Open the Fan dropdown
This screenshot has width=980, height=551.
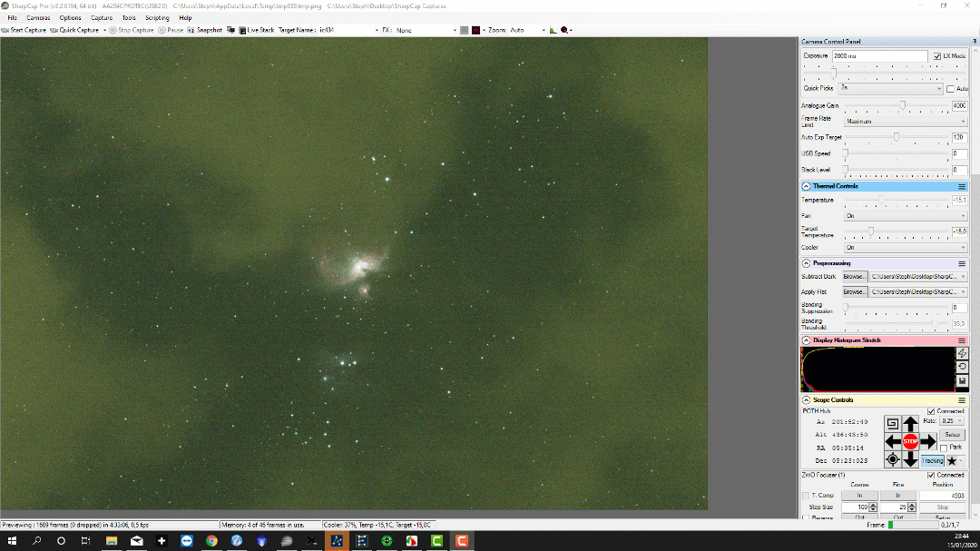[905, 216]
